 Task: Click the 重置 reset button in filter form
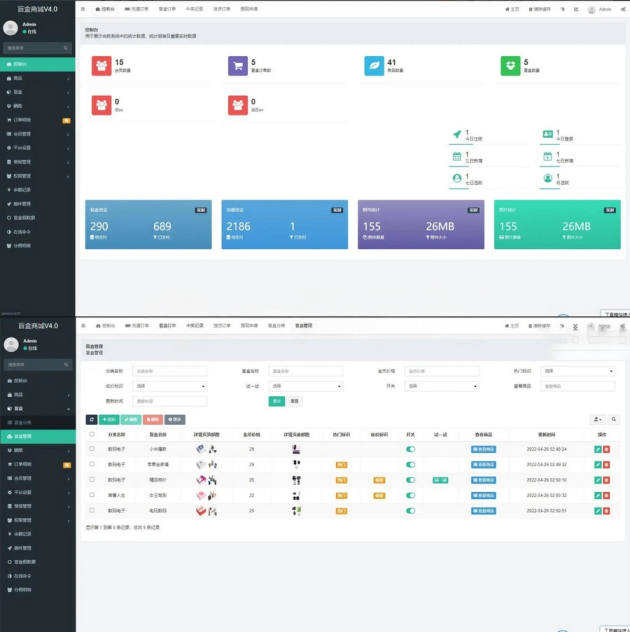[x=294, y=401]
